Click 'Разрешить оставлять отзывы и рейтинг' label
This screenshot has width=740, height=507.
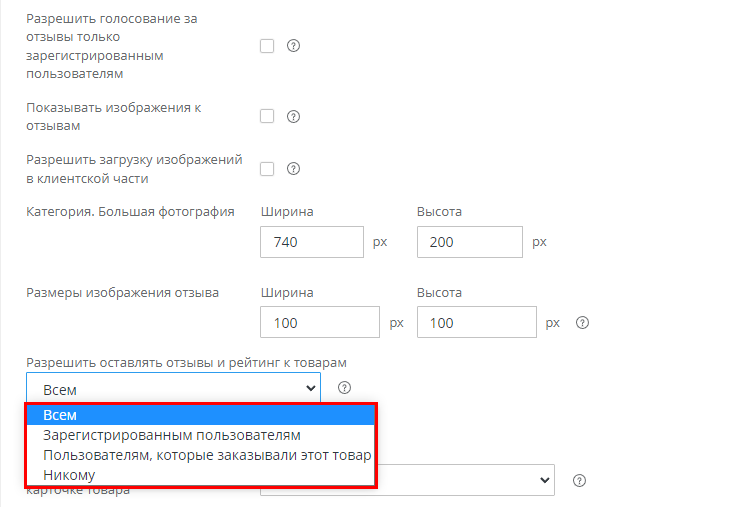click(186, 363)
